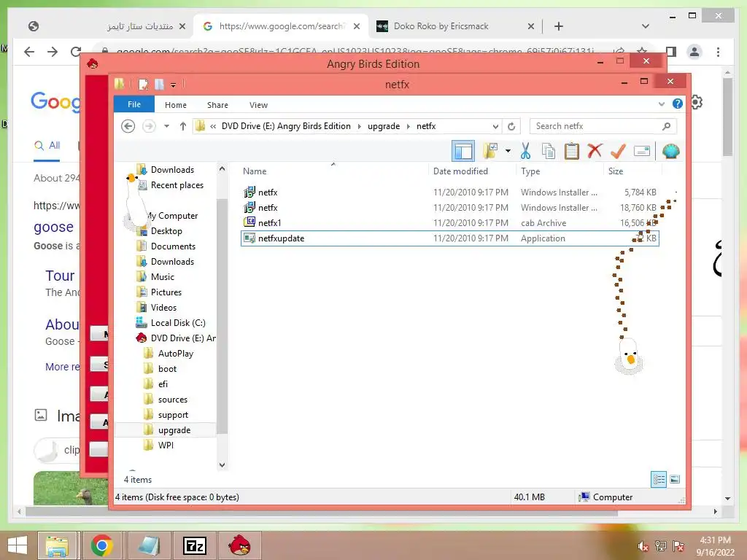The image size is (747, 560).
Task: Switch to details view layout button
Action: (x=659, y=479)
